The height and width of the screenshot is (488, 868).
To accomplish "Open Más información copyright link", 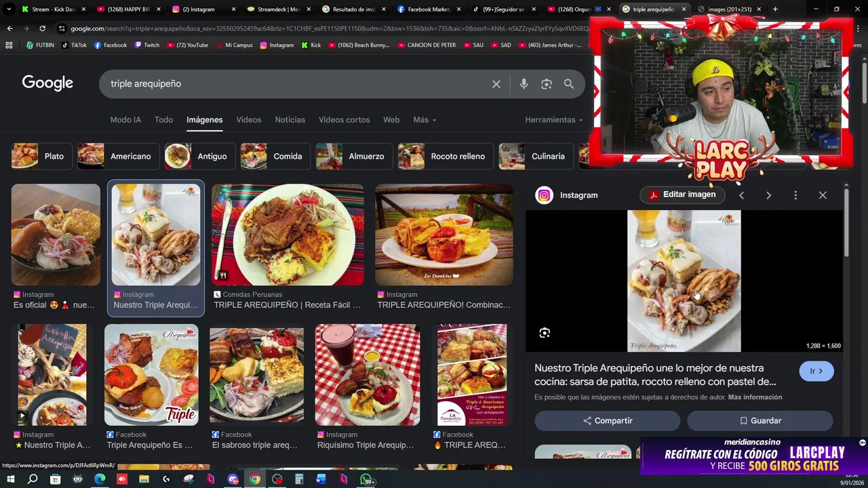I will pyautogui.click(x=755, y=397).
